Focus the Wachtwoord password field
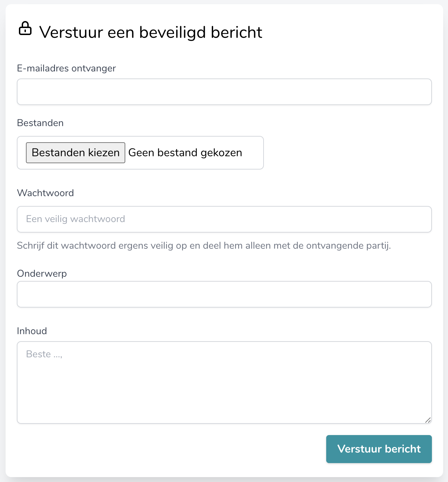The image size is (448, 482). coord(224,219)
